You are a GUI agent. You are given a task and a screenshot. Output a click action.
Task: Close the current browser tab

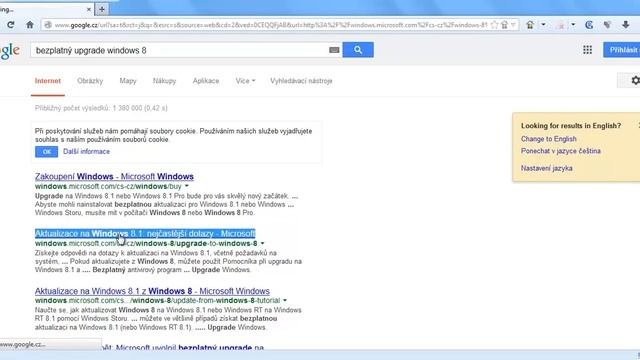[89, 9]
